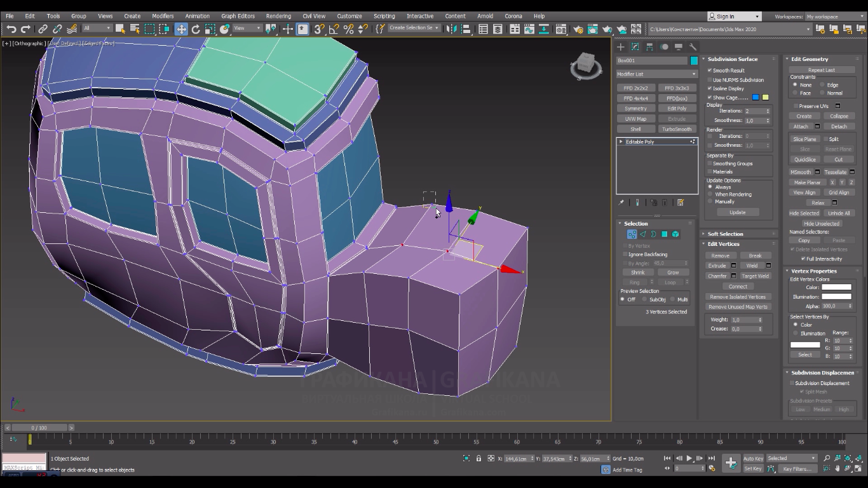Enable Use NURMS Subdivision checkbox
Image resolution: width=868 pixels, height=488 pixels.
710,80
